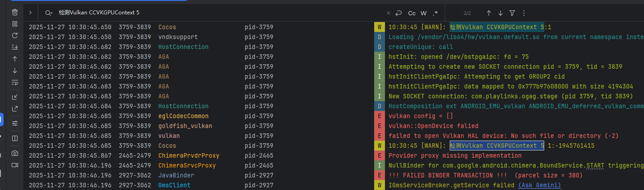Viewport: 644px width, 190px height.
Task: Expand the replace field chevron
Action: coord(30,13)
